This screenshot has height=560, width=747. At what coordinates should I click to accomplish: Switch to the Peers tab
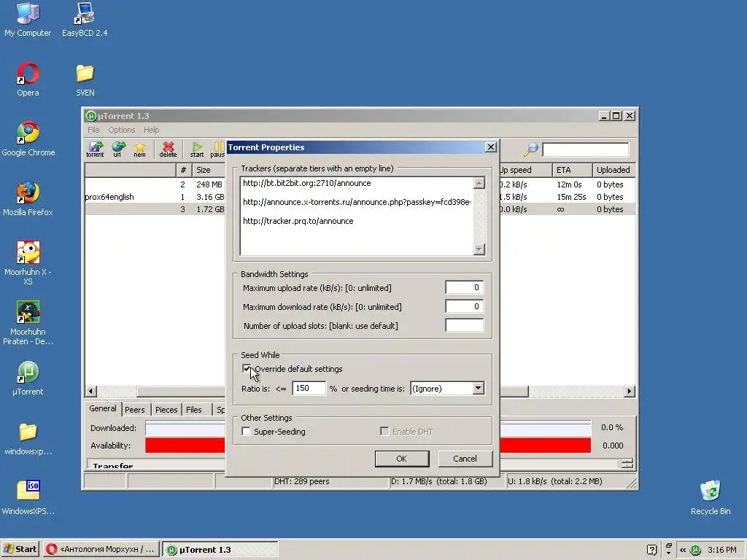135,410
